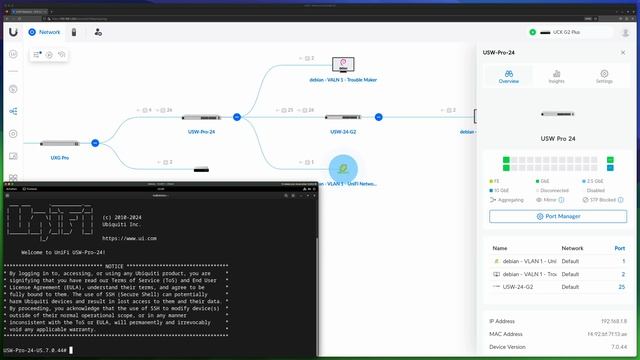This screenshot has height=360, width=640.
Task: Click the USW-24-G2 label in the topology
Action: click(343, 132)
